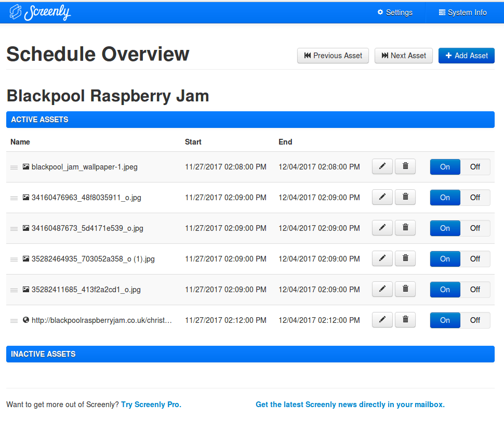Turn off the blackpool_jam_wallpaper-1.jpeg asset
Viewport: 504px width, 430px height.
pyautogui.click(x=475, y=167)
